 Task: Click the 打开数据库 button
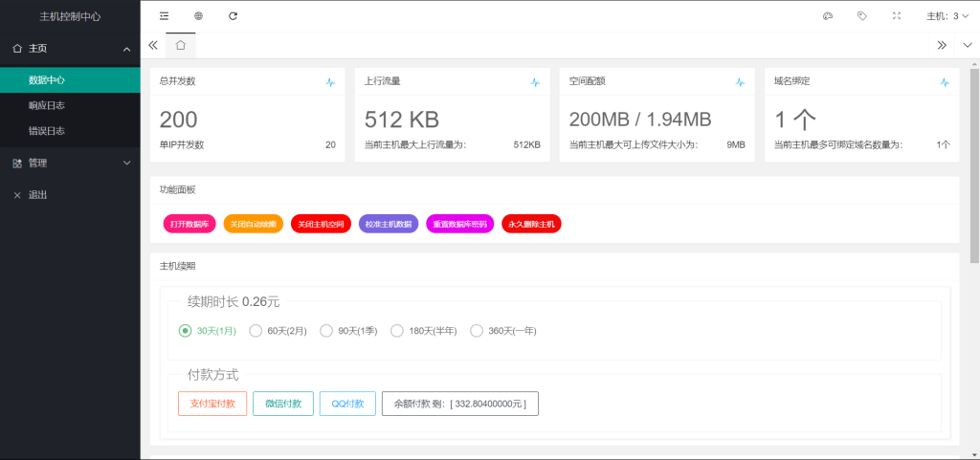pyautogui.click(x=189, y=224)
